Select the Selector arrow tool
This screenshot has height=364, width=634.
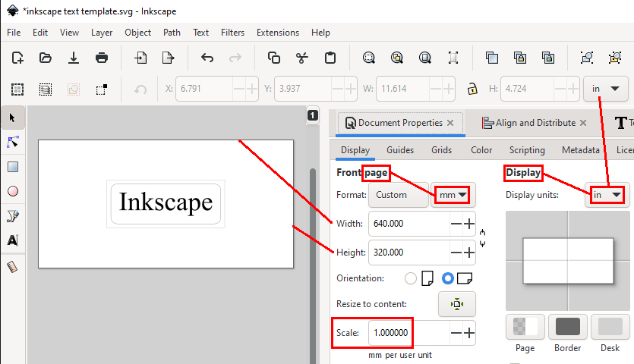tap(13, 118)
